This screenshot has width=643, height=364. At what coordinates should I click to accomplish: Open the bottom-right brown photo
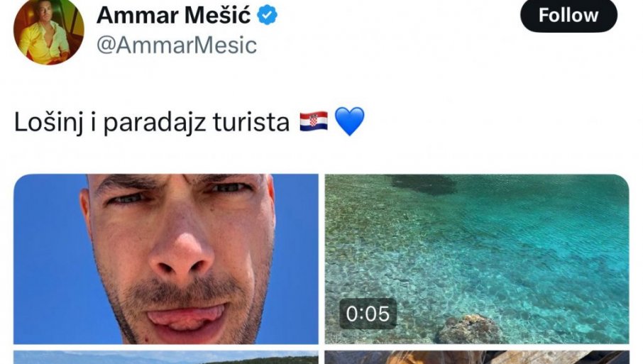coord(477,357)
